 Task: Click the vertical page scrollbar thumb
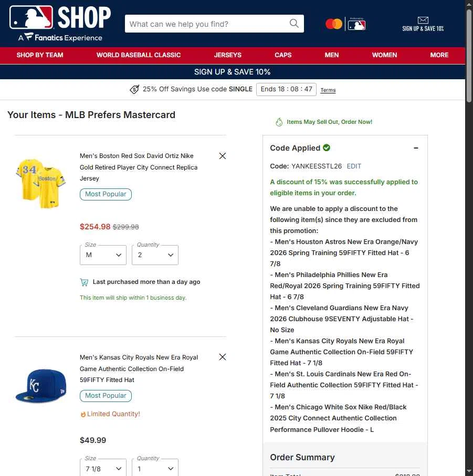coord(469,55)
